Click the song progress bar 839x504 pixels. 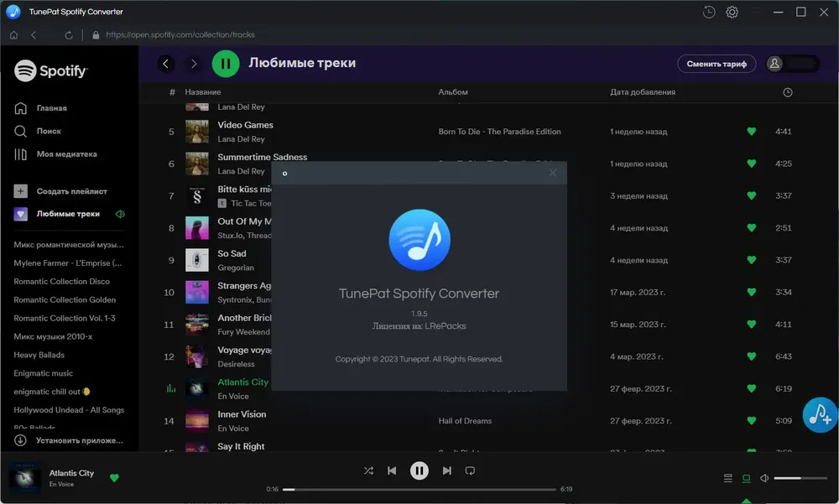[x=419, y=489]
